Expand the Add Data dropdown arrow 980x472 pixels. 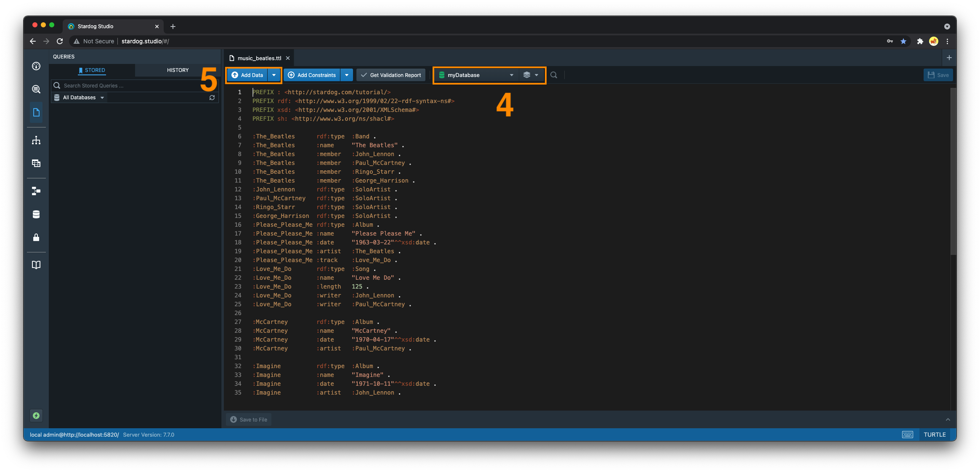click(274, 75)
